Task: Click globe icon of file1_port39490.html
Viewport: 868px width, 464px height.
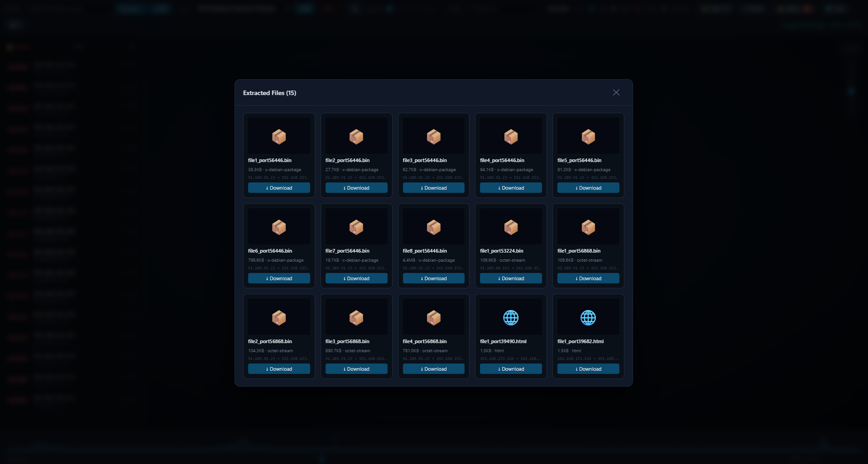Action: click(511, 318)
